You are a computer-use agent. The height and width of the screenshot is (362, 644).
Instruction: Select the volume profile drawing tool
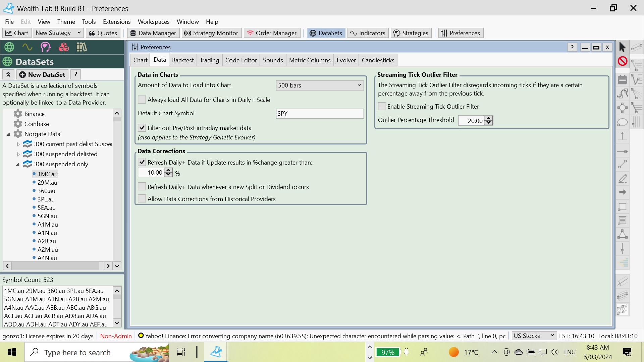[622, 263]
